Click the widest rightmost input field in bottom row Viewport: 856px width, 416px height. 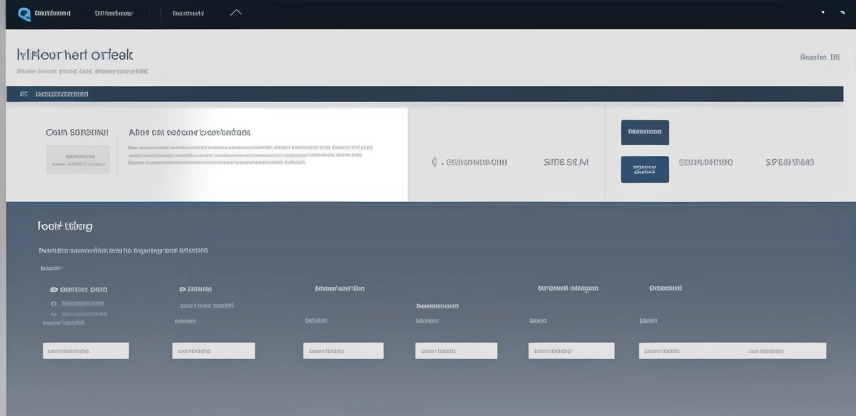[x=732, y=351]
